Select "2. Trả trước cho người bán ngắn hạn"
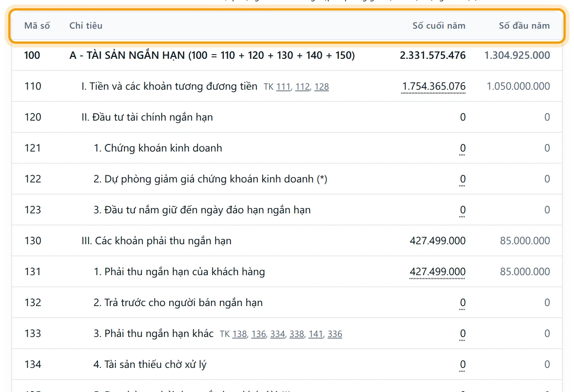This screenshot has height=392, width=574. coord(178,303)
